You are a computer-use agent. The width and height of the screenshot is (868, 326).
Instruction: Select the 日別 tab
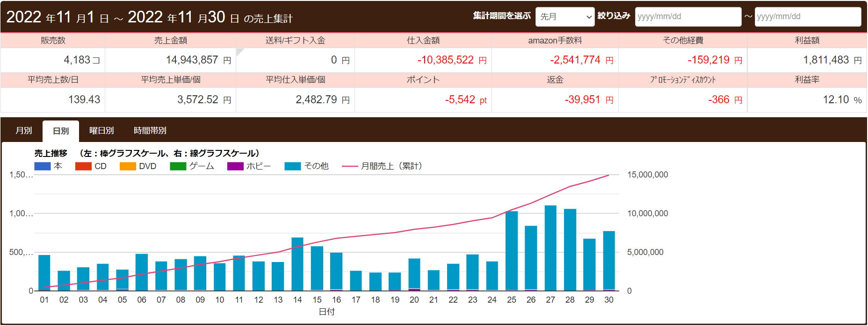(x=61, y=131)
